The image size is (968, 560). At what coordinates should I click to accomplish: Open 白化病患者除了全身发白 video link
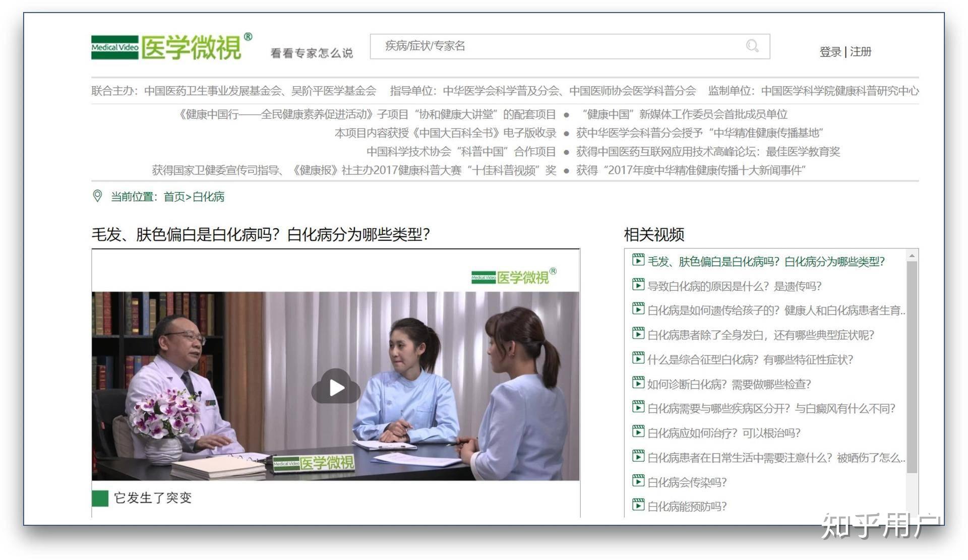point(760,335)
